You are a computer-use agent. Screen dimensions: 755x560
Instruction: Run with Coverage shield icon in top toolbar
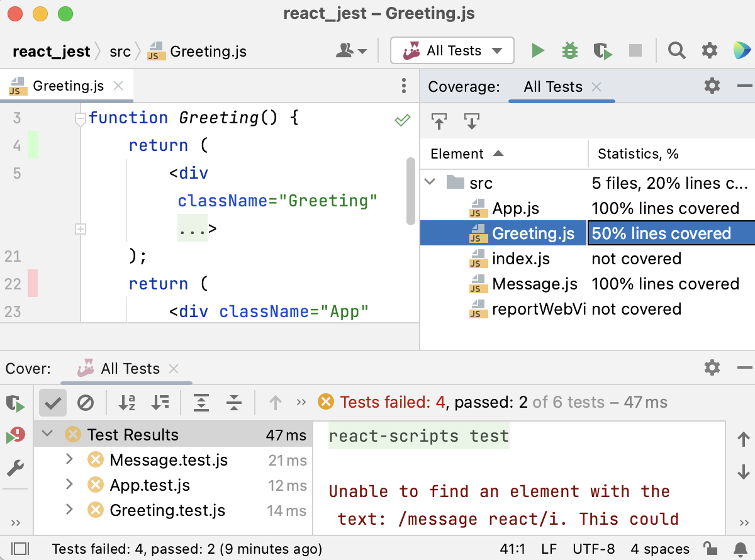tap(602, 51)
